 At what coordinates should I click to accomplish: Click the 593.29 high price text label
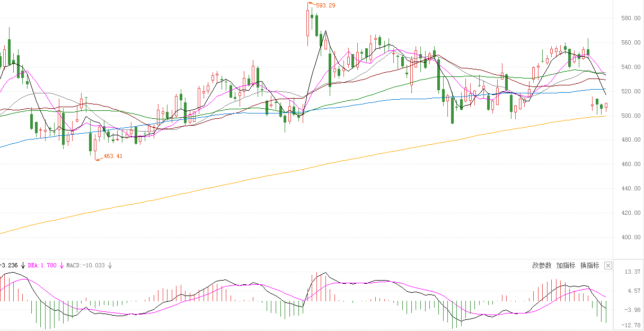click(325, 5)
